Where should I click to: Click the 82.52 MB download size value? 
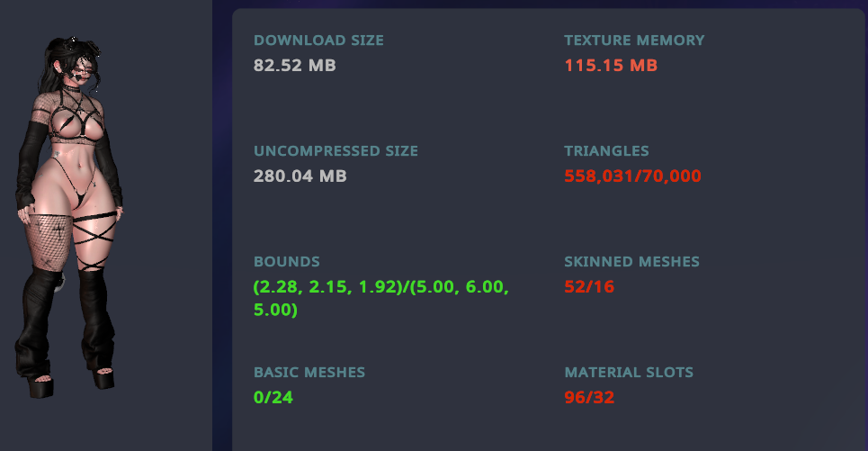point(295,66)
